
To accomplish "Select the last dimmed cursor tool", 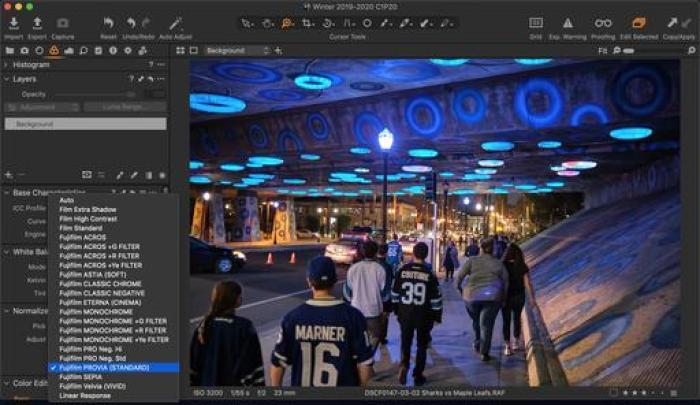I will pos(446,23).
